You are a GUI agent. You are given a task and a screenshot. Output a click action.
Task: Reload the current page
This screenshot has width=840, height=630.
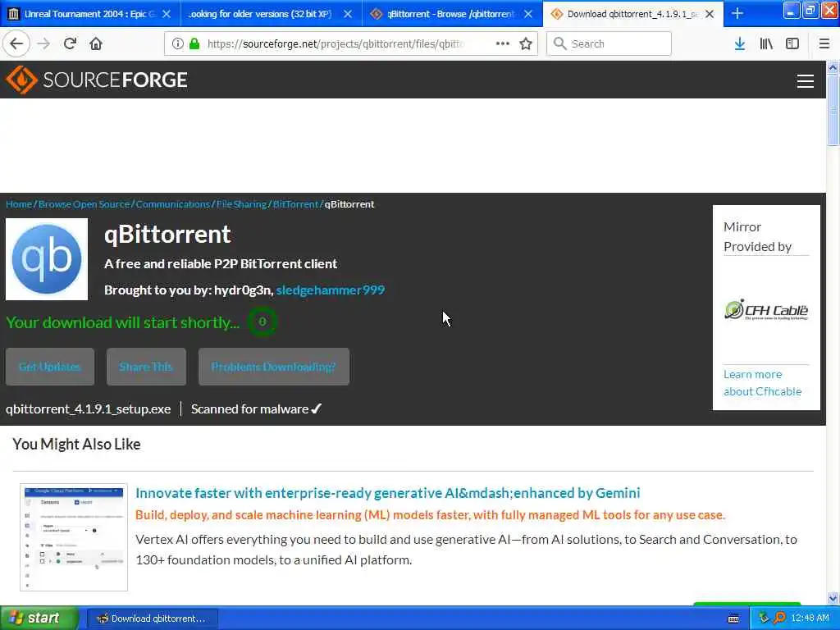click(x=70, y=43)
